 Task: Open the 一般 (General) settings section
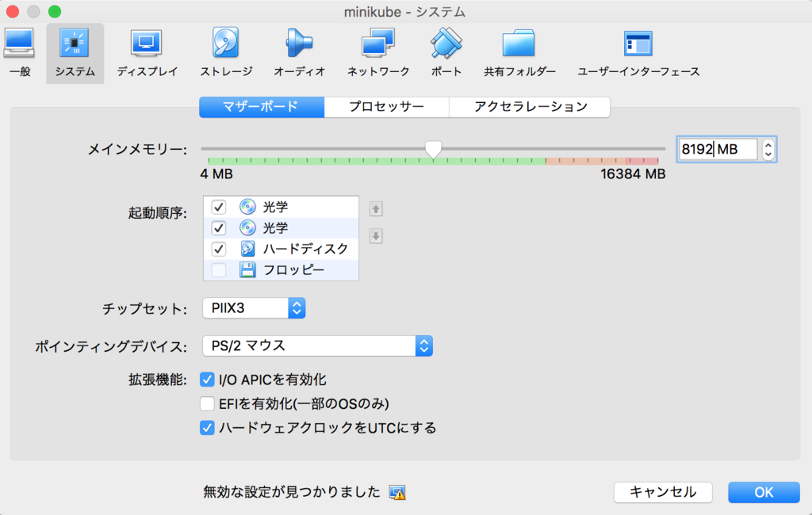20,51
